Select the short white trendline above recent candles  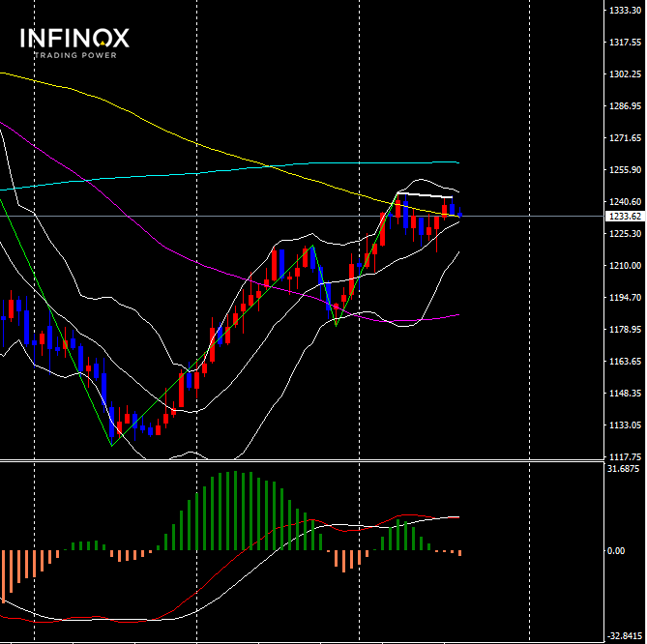click(425, 195)
